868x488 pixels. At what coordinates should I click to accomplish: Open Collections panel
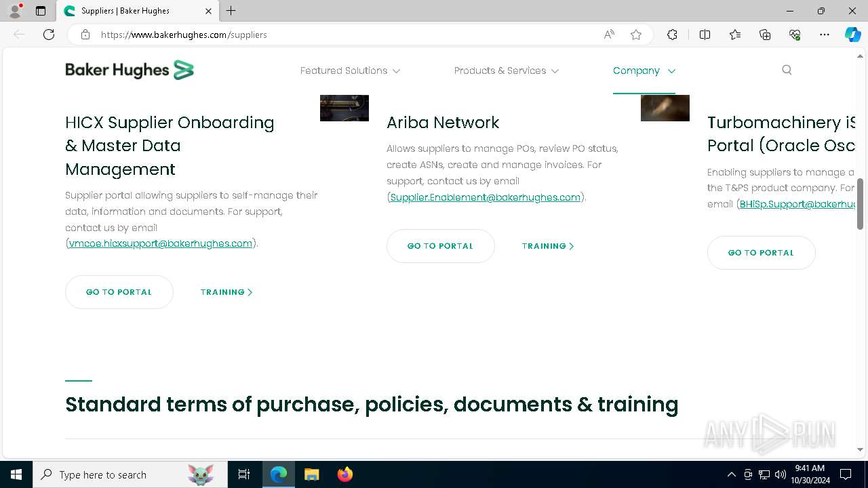(765, 35)
